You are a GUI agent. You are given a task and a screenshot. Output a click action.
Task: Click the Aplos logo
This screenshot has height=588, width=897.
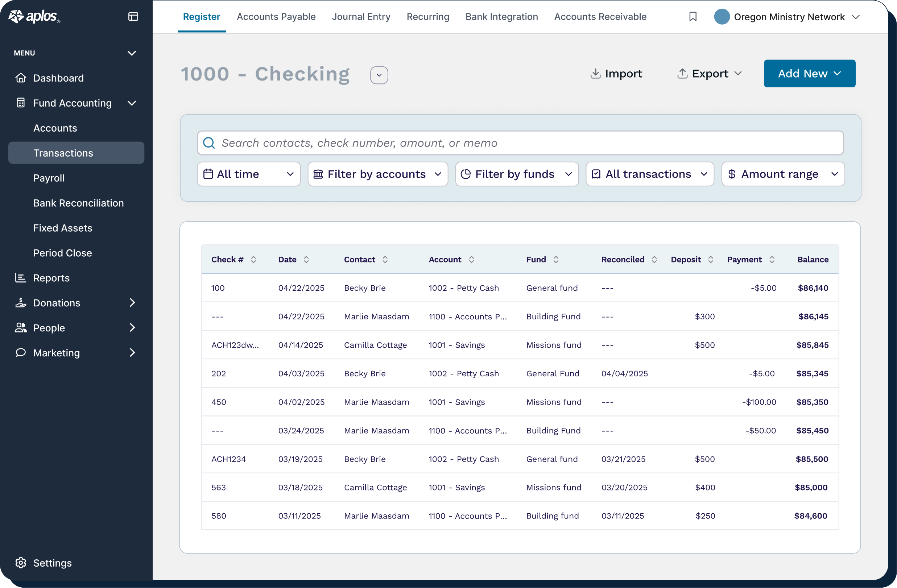pos(34,17)
